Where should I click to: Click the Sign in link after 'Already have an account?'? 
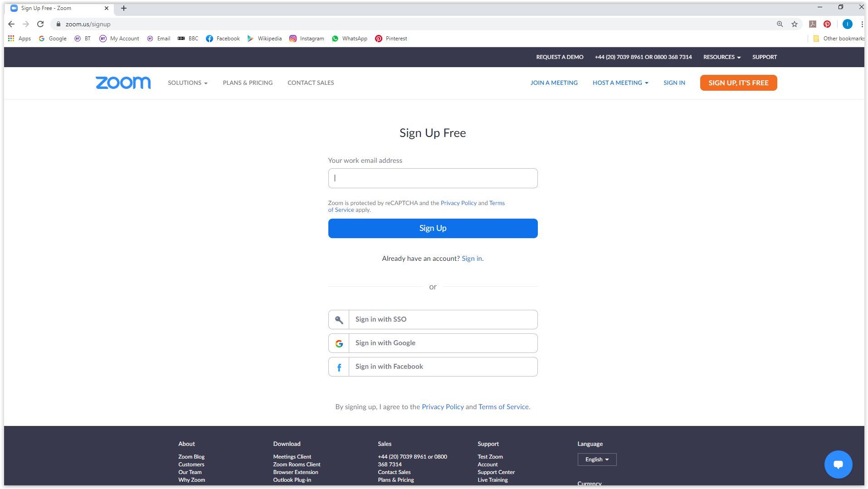tap(472, 259)
